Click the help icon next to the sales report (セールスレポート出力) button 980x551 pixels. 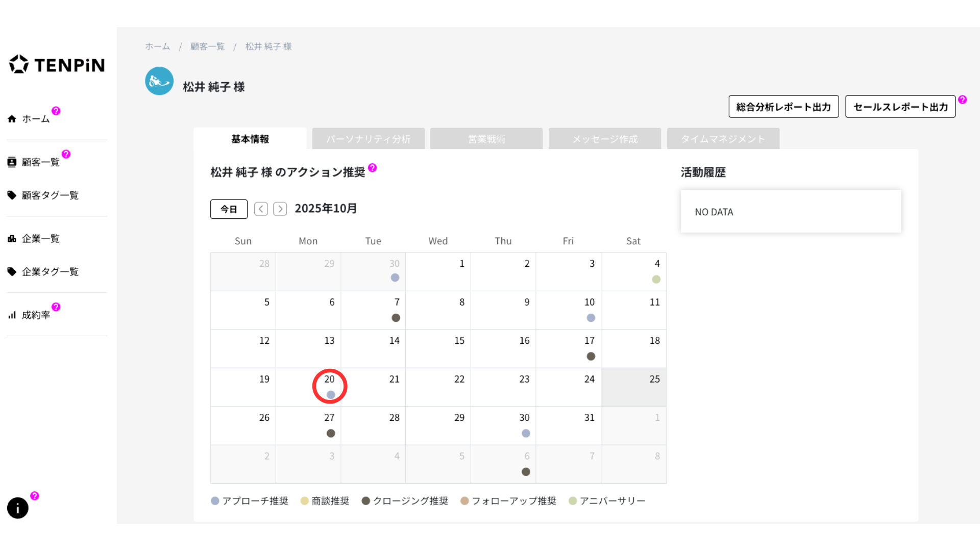(963, 100)
